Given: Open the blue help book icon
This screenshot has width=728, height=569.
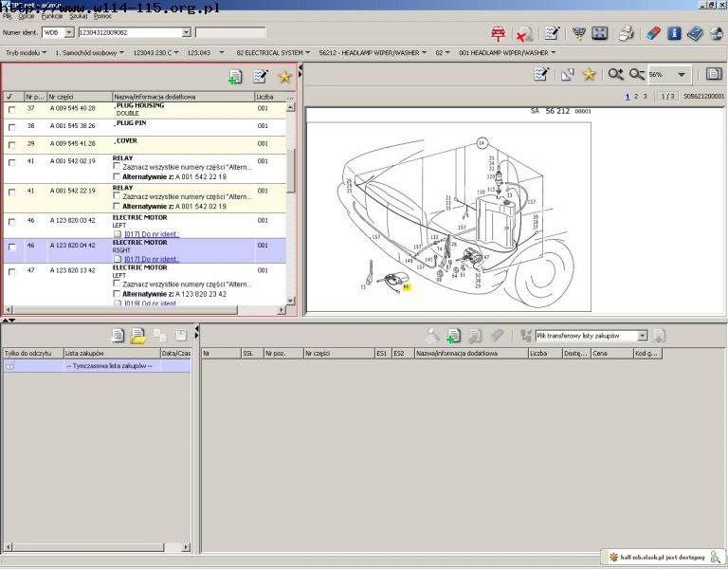Looking at the screenshot, I should [x=695, y=33].
